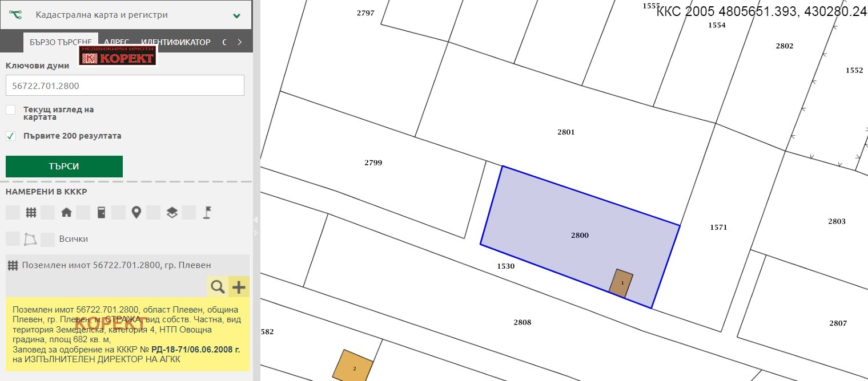Viewport: 868px width, 381px height.
Task: Enable 'Текущ изглед на картата' checkbox
Action: point(11,110)
